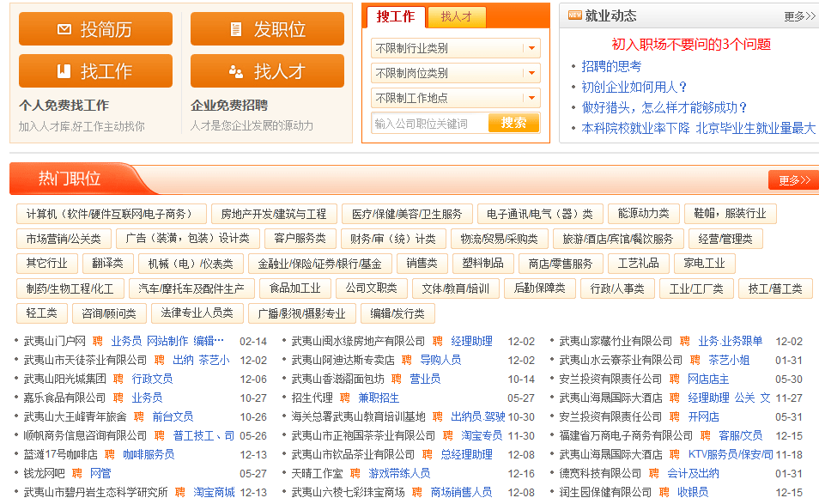Image resolution: width=819 pixels, height=504 pixels.
Task: Open job link 咖啡服务员 at 蓝滩17号咖啡店
Action: click(149, 454)
